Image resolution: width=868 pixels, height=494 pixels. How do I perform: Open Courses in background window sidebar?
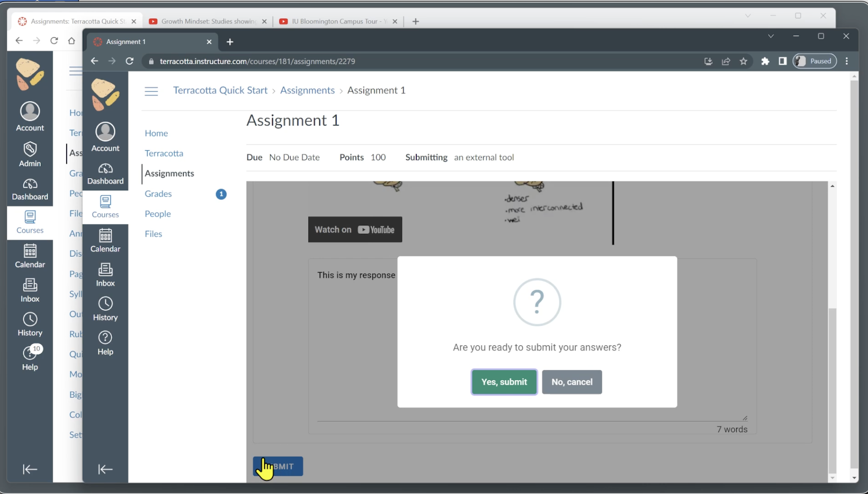coord(30,223)
